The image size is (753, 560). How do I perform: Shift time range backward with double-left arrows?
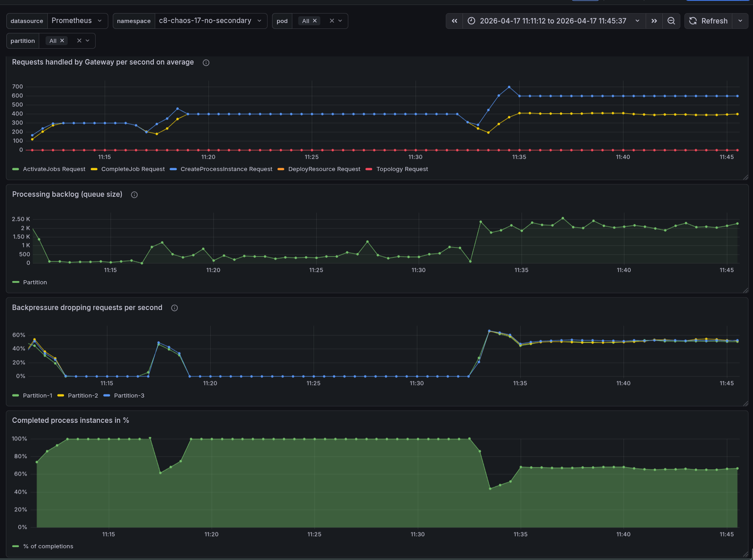[454, 21]
